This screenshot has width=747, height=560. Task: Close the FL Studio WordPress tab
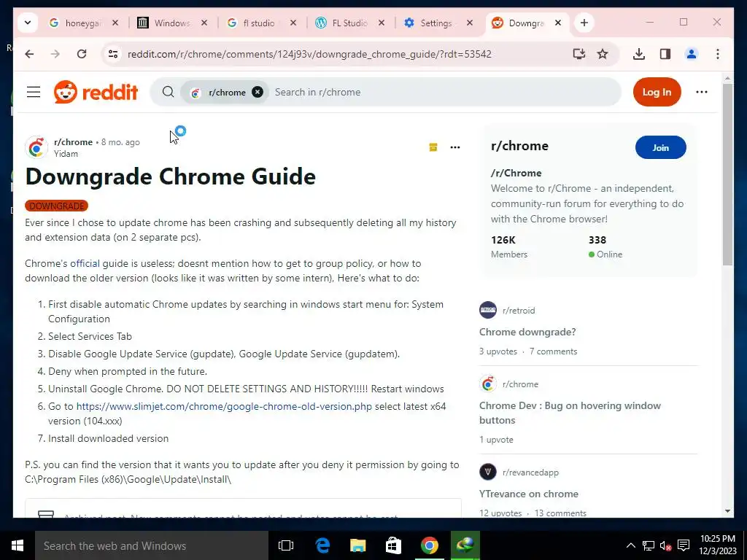[381, 23]
